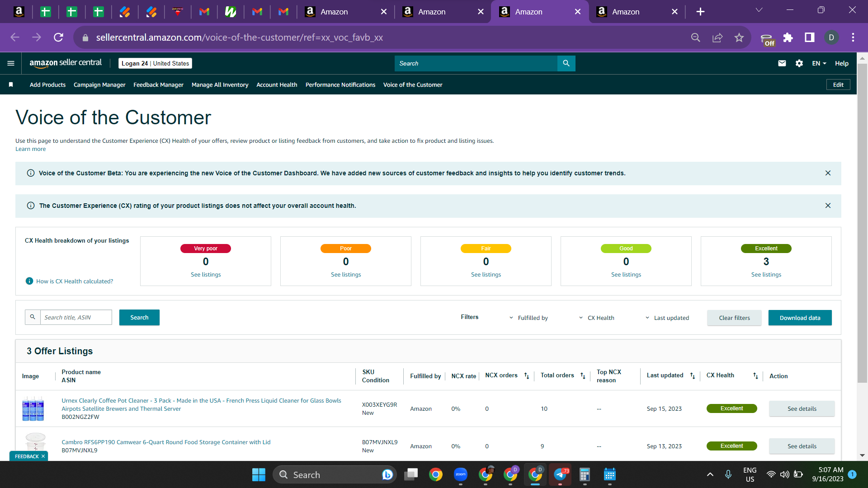The image size is (868, 488).
Task: Expand the CX Health filter dropdown
Action: pos(597,318)
